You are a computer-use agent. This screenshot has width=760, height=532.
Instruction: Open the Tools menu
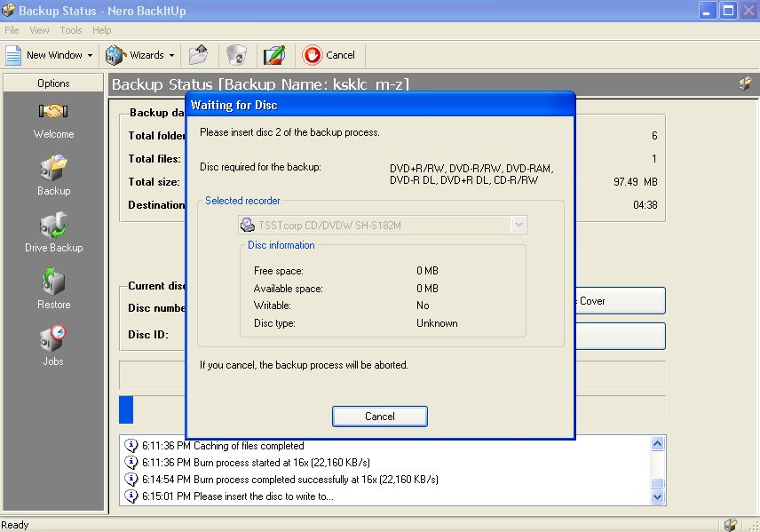coord(71,30)
